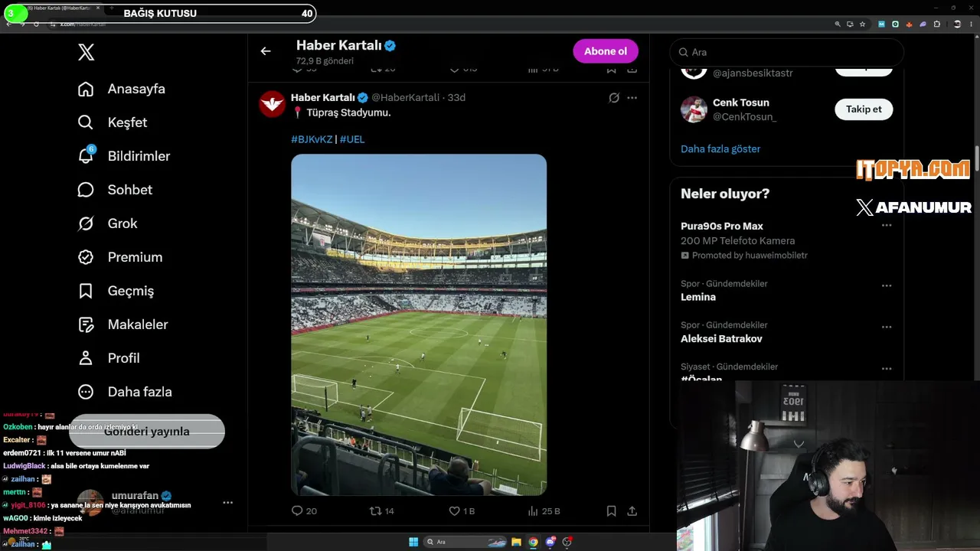Go to Keşfet explore page
The height and width of the screenshot is (551, 980).
113,122
